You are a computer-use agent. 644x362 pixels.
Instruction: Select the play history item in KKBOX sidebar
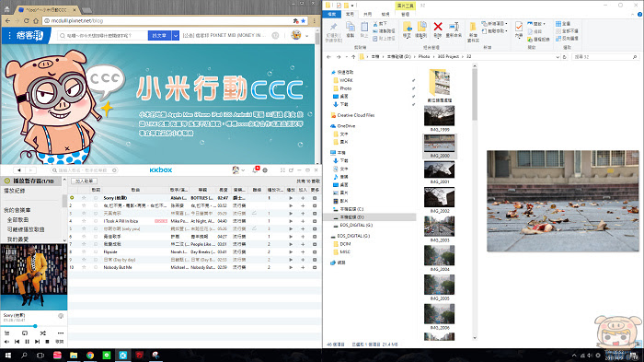tap(15, 191)
